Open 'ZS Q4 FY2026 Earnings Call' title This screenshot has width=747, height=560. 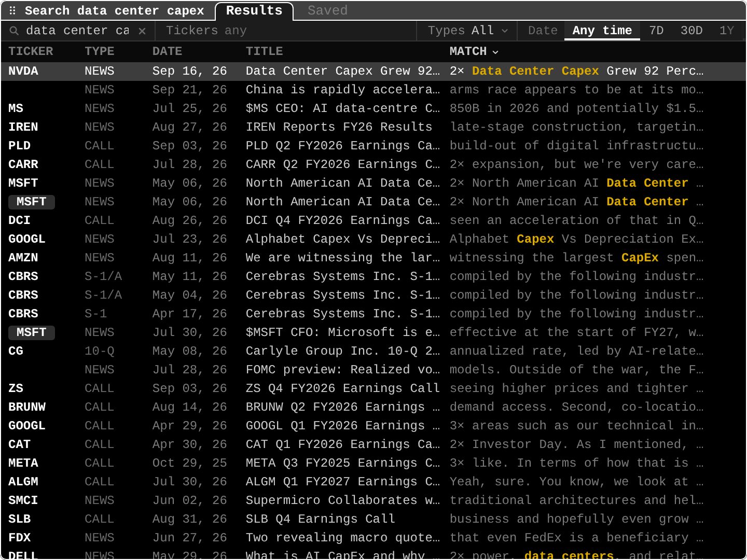tap(342, 388)
